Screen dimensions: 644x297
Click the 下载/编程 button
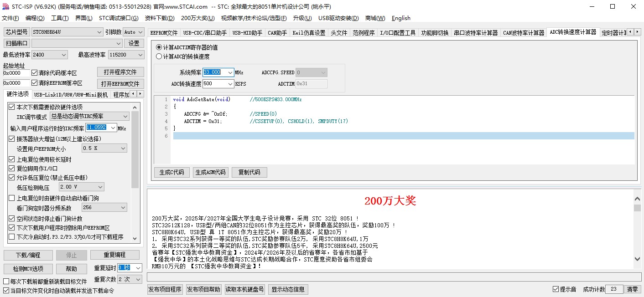click(x=28, y=255)
